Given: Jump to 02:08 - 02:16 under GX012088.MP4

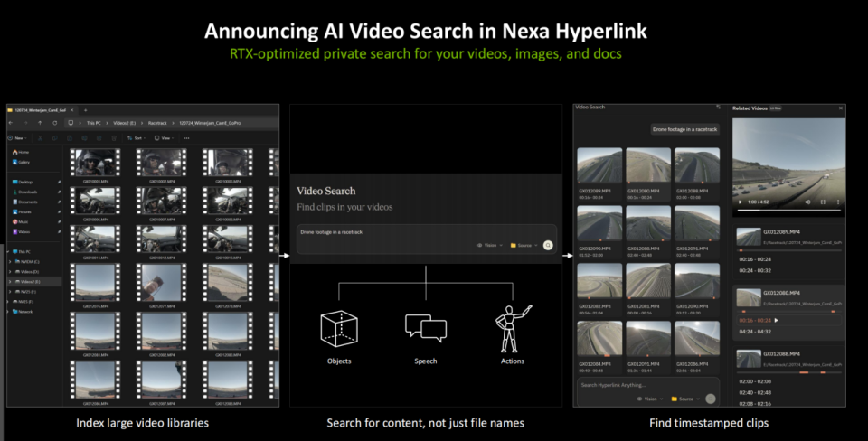Looking at the screenshot, I should coord(755,403).
